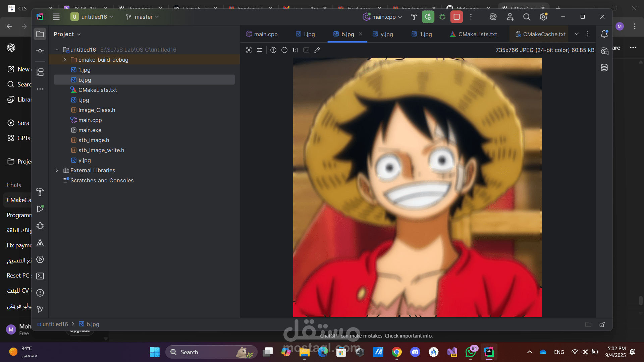This screenshot has width=644, height=362.
Task: Open the editor tab options kebab menu
Action: pos(588,34)
